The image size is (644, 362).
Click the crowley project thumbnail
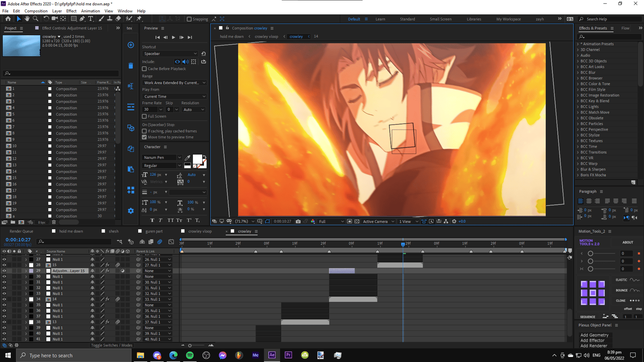(21, 46)
